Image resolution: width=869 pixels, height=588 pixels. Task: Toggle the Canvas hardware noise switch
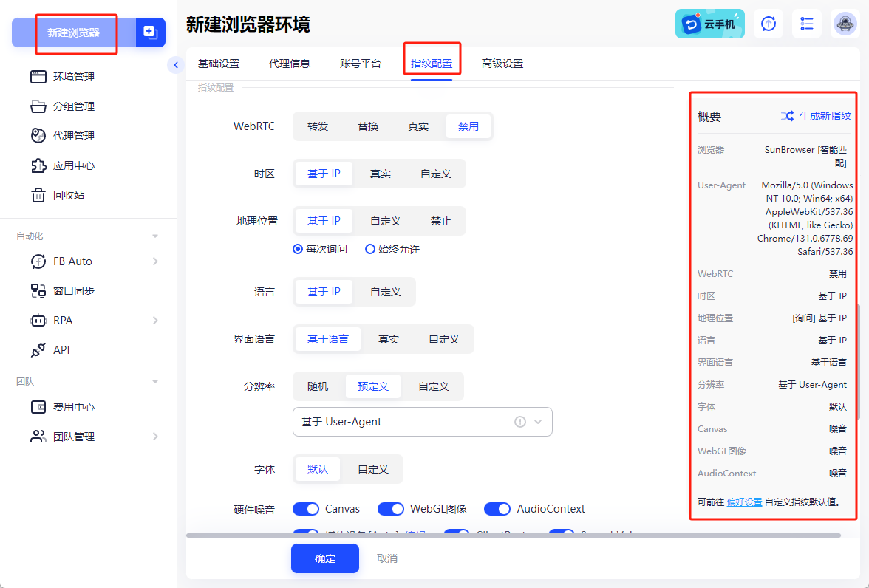(x=305, y=508)
